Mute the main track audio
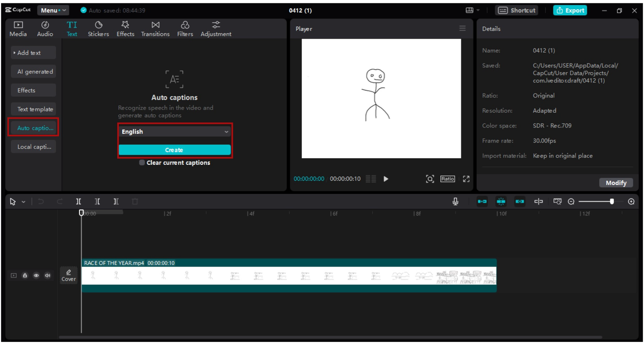This screenshot has height=344, width=644. [x=48, y=276]
